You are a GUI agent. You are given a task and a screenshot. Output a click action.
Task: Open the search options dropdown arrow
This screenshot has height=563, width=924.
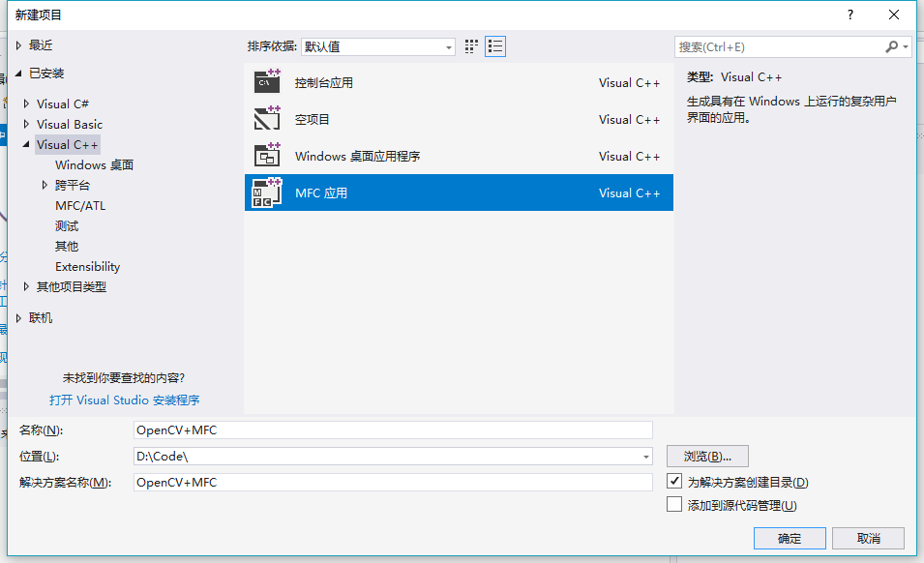click(x=906, y=46)
